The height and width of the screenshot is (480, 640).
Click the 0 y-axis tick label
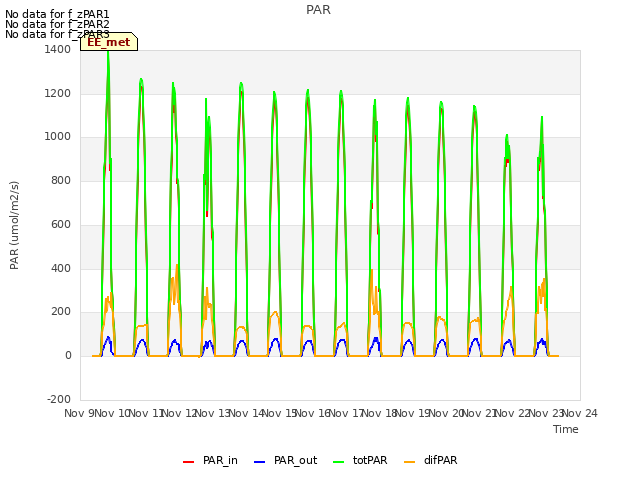[68, 356]
